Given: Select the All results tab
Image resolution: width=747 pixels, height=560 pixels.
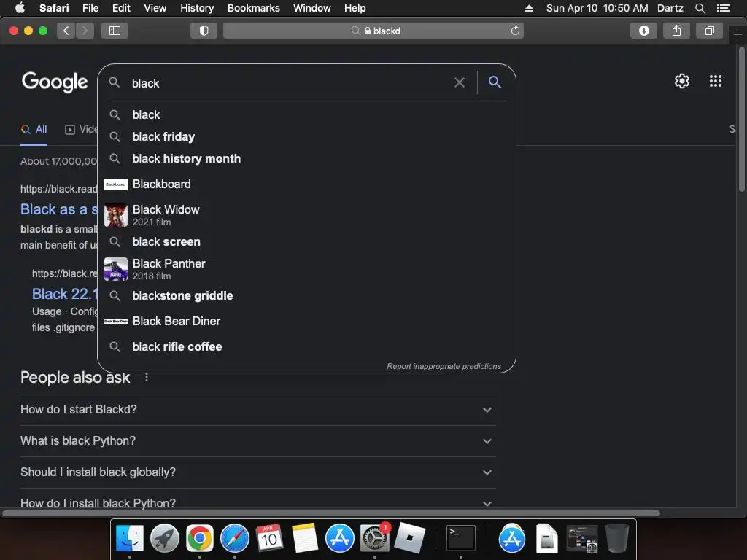Looking at the screenshot, I should pyautogui.click(x=34, y=130).
